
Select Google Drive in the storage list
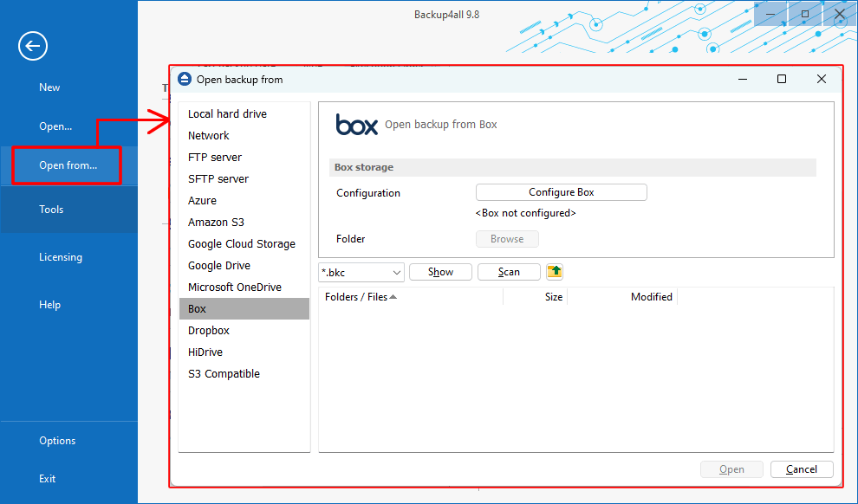(x=218, y=265)
